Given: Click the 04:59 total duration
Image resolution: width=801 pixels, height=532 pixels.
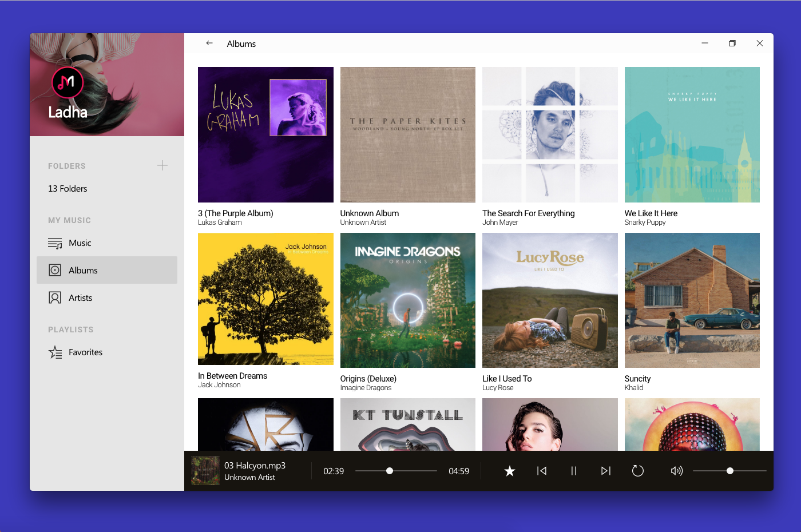Looking at the screenshot, I should pyautogui.click(x=459, y=471).
